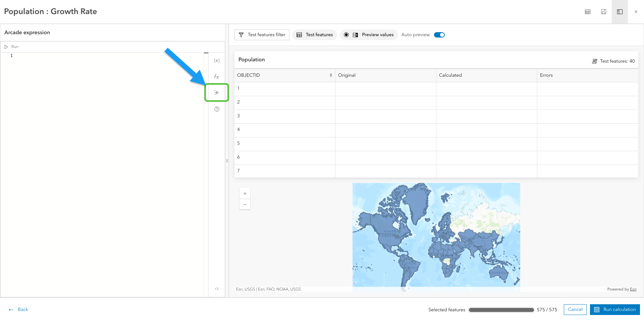The height and width of the screenshot is (321, 644).
Task: Open the fx functions panel
Action: (x=217, y=77)
